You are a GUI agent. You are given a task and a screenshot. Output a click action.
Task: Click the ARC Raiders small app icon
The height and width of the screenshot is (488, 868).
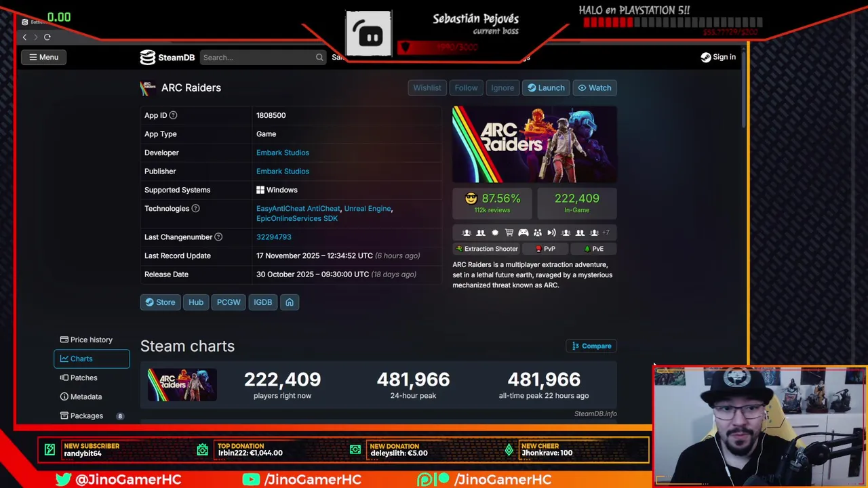click(x=148, y=88)
